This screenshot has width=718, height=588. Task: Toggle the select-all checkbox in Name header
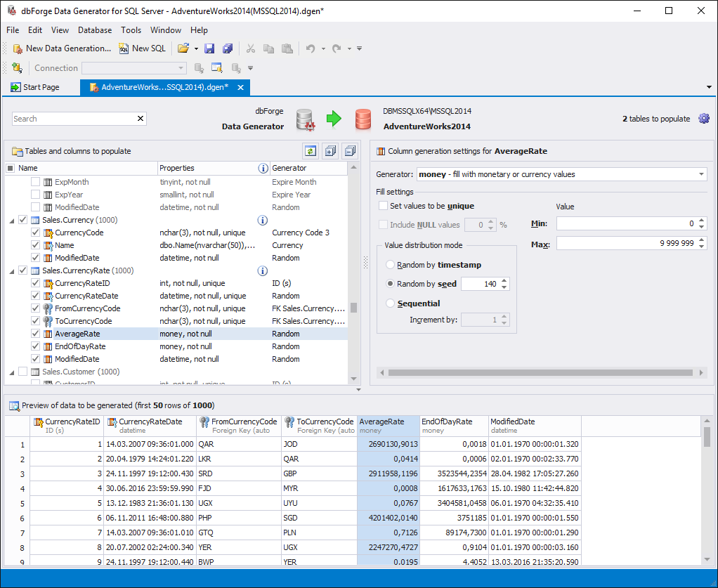(10, 168)
